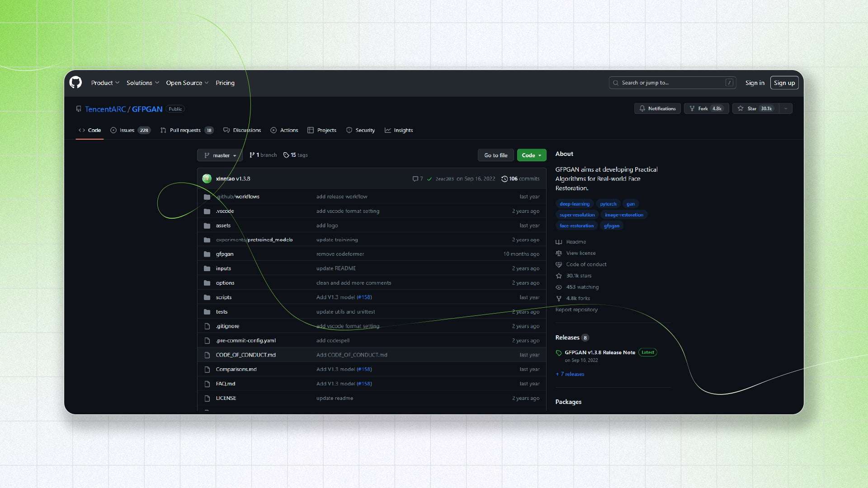Open the Comparisons.md file
868x488 pixels.
[x=236, y=370]
